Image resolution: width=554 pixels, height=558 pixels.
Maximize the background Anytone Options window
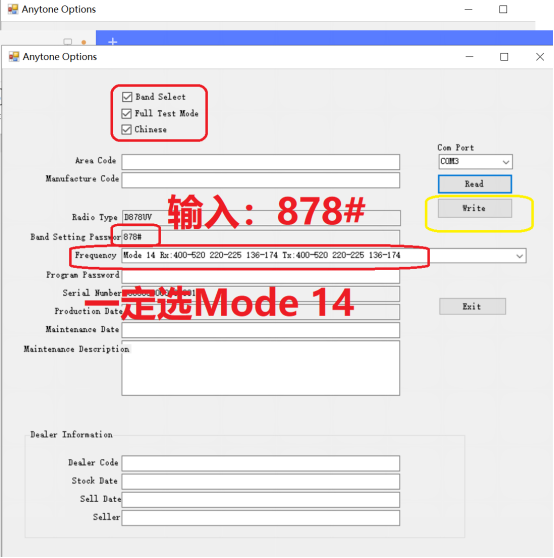(503, 9)
